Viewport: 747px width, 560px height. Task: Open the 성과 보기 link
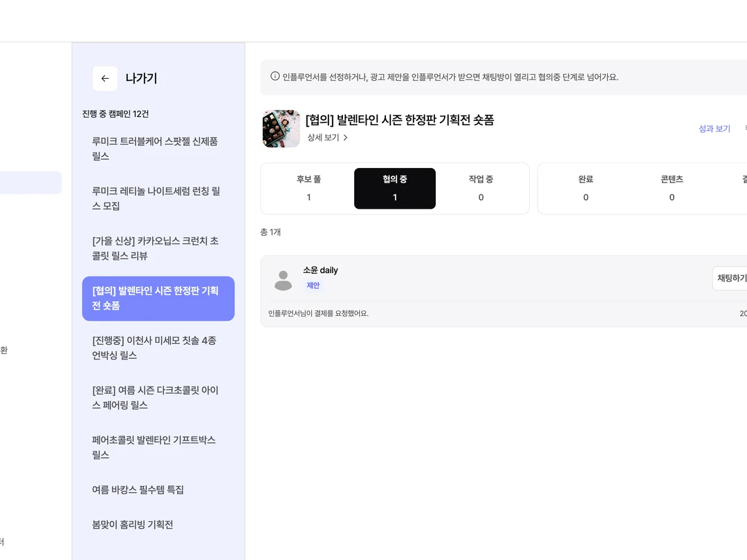click(714, 129)
